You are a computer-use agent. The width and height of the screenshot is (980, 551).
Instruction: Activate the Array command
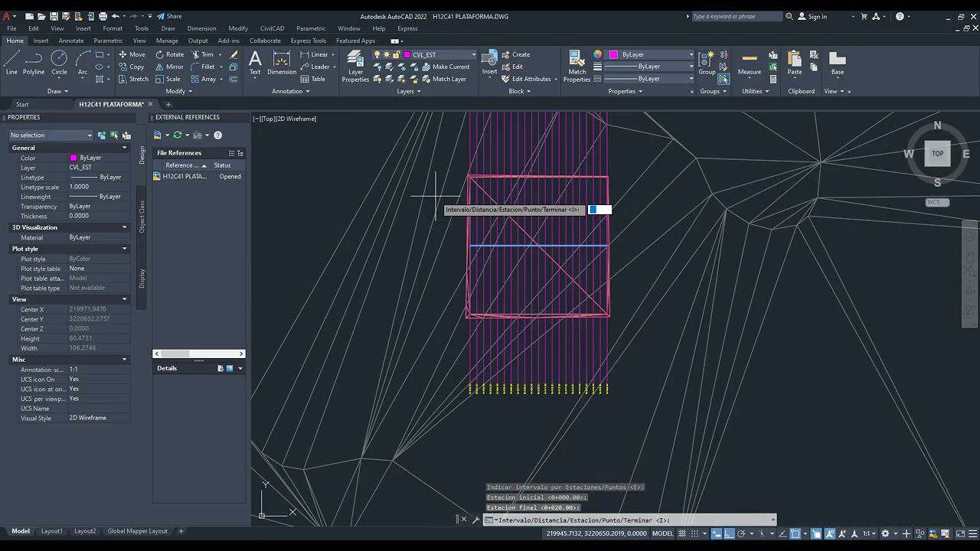pyautogui.click(x=204, y=79)
